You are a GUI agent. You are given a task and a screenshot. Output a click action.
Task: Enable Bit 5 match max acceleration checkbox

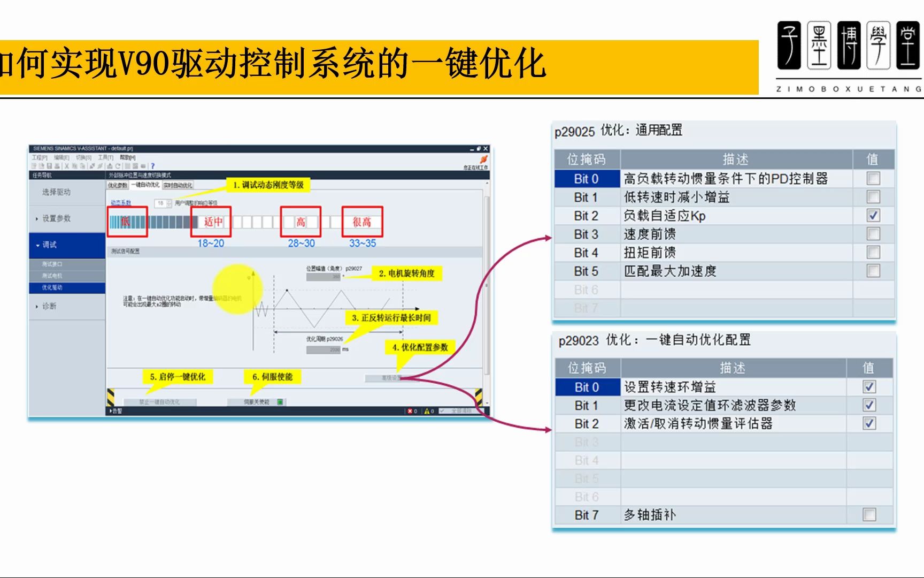873,271
